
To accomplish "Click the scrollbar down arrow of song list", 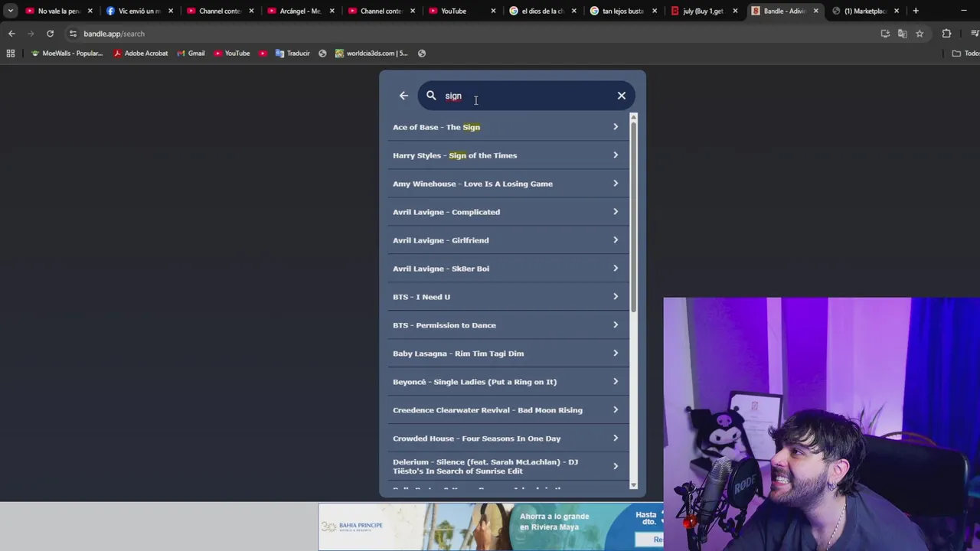I will click(x=633, y=485).
